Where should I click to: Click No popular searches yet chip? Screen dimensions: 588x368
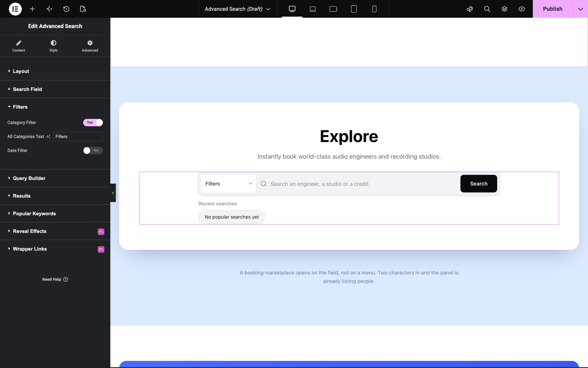(232, 217)
